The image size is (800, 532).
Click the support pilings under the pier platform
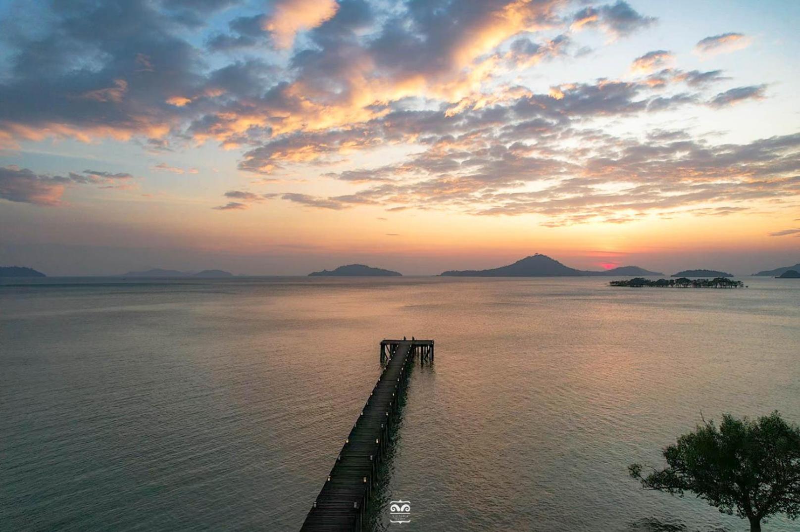pos(422,354)
